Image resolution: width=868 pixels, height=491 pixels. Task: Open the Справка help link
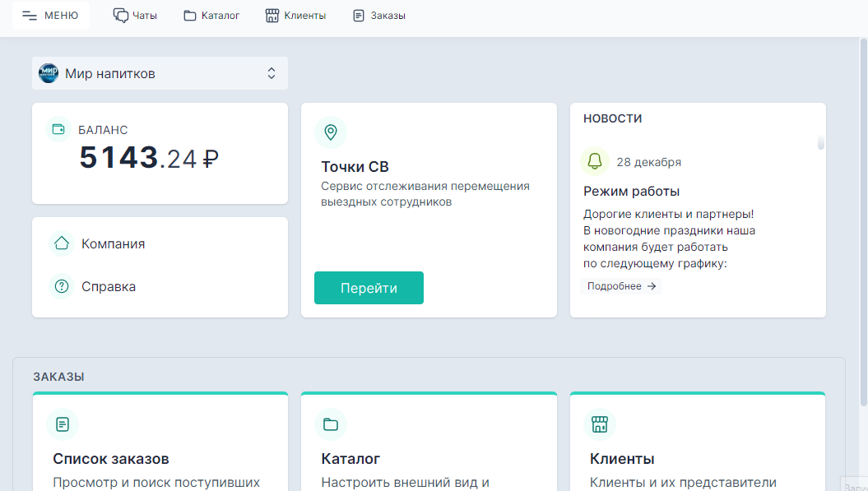tap(107, 286)
